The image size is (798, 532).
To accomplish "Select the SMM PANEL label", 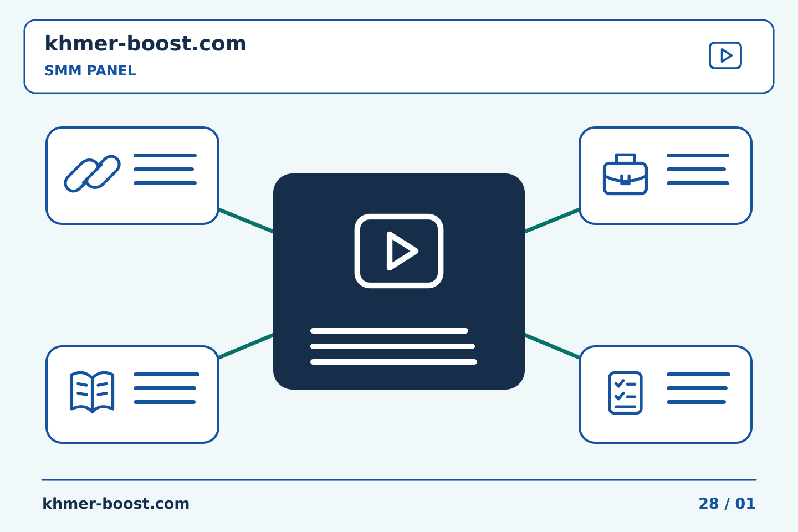I will tap(90, 71).
